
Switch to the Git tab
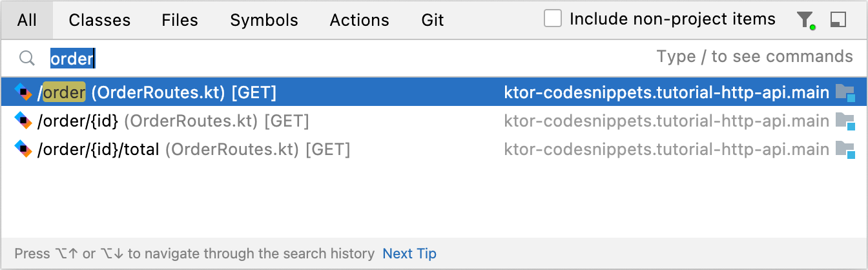[433, 20]
